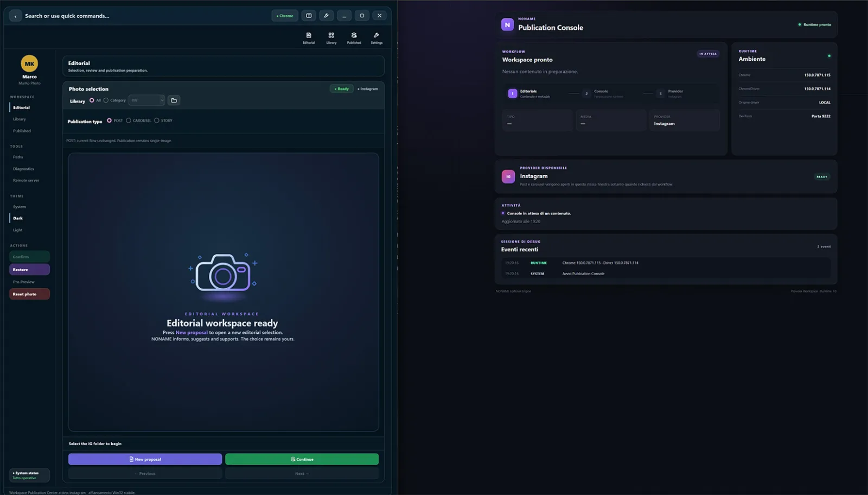Open Library in the Workspace sidebar
868x495 pixels.
(x=20, y=119)
